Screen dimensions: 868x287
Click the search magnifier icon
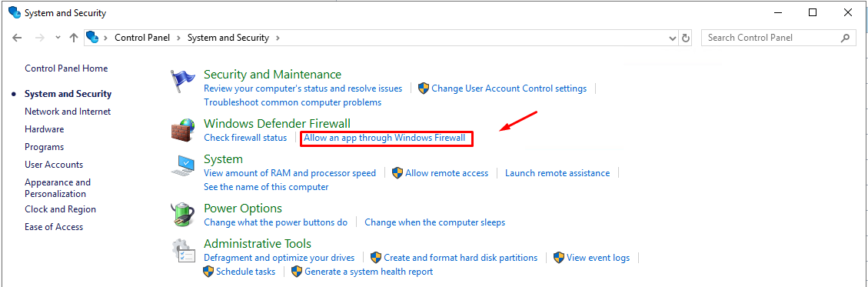(x=845, y=38)
